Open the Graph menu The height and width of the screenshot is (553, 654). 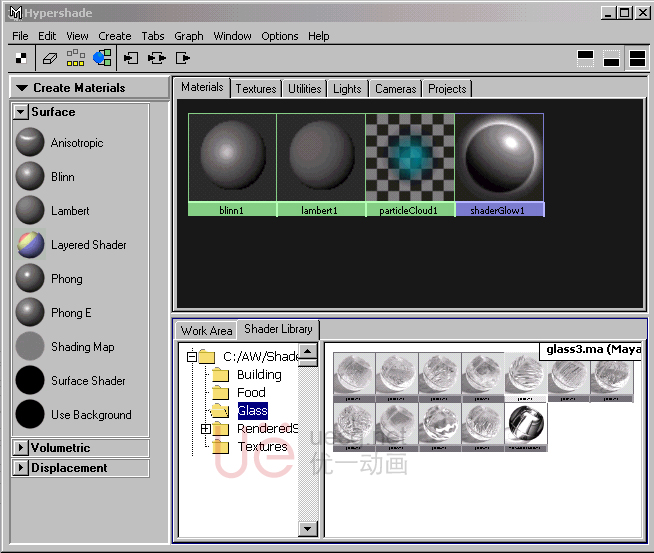(189, 36)
